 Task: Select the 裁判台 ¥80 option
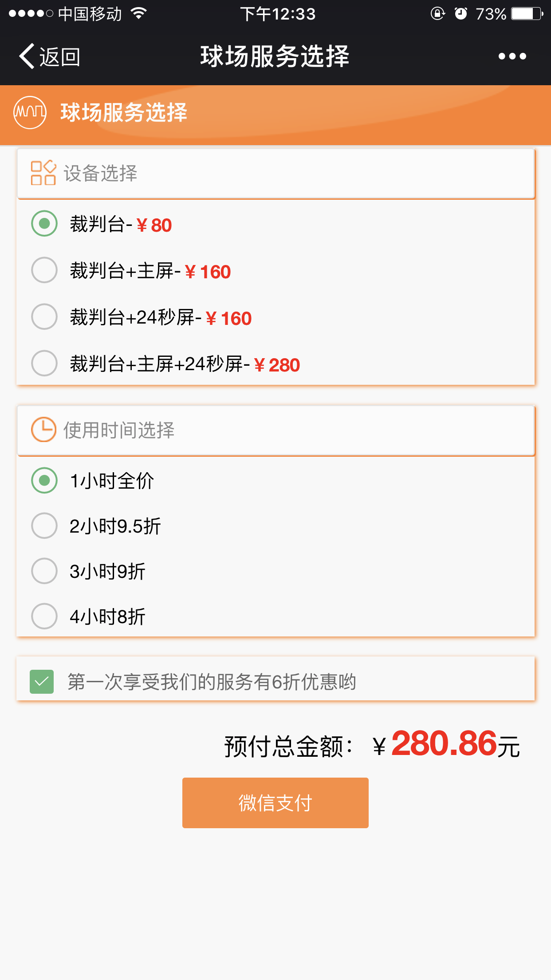click(x=44, y=224)
